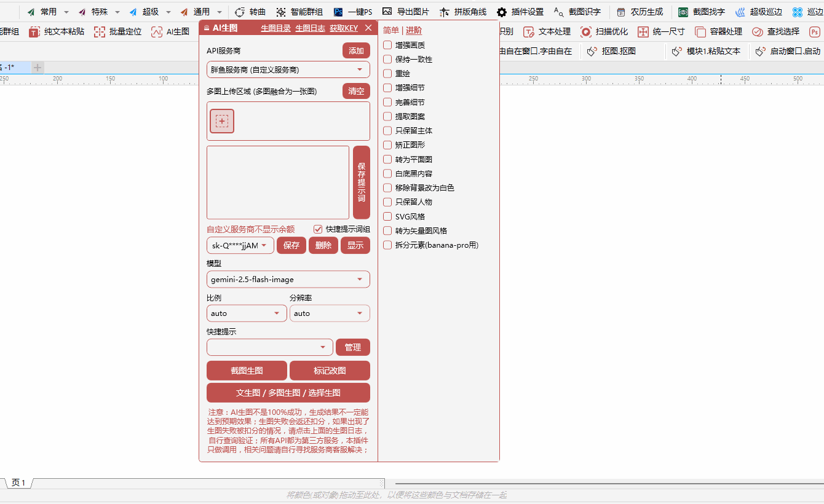Check the 保持一致性 option
Screen dimensions: 824x504
(x=387, y=59)
